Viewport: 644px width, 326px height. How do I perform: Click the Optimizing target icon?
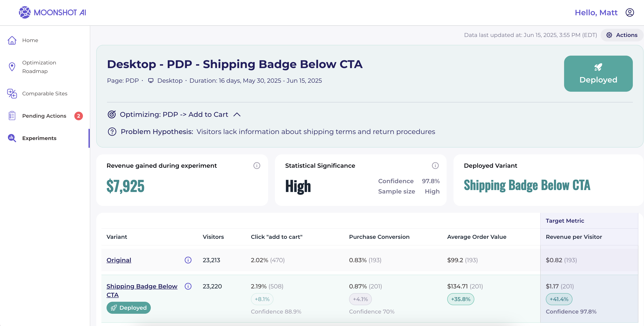[x=111, y=114]
